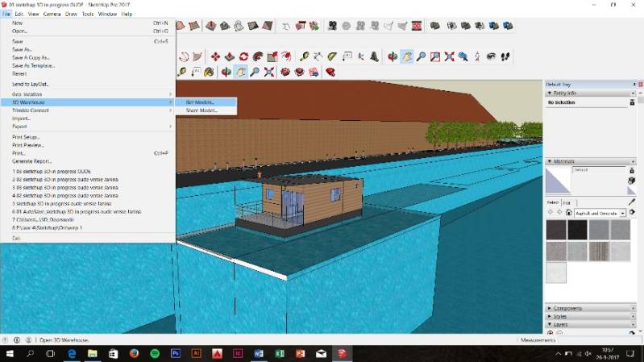Click the Previous view tool

463,56
